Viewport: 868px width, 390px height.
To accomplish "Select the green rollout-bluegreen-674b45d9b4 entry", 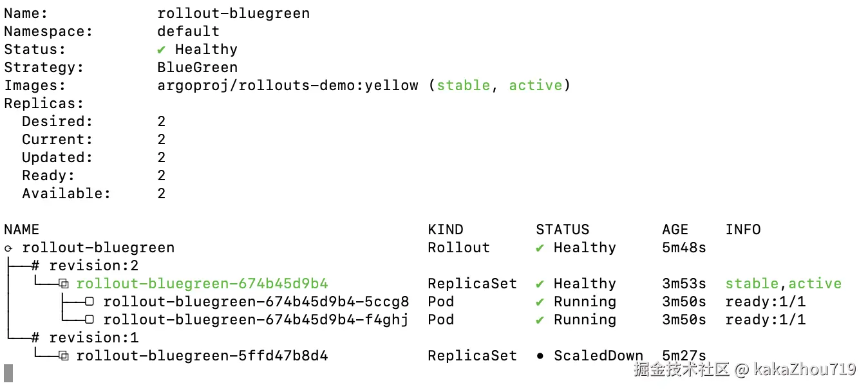I will [202, 284].
